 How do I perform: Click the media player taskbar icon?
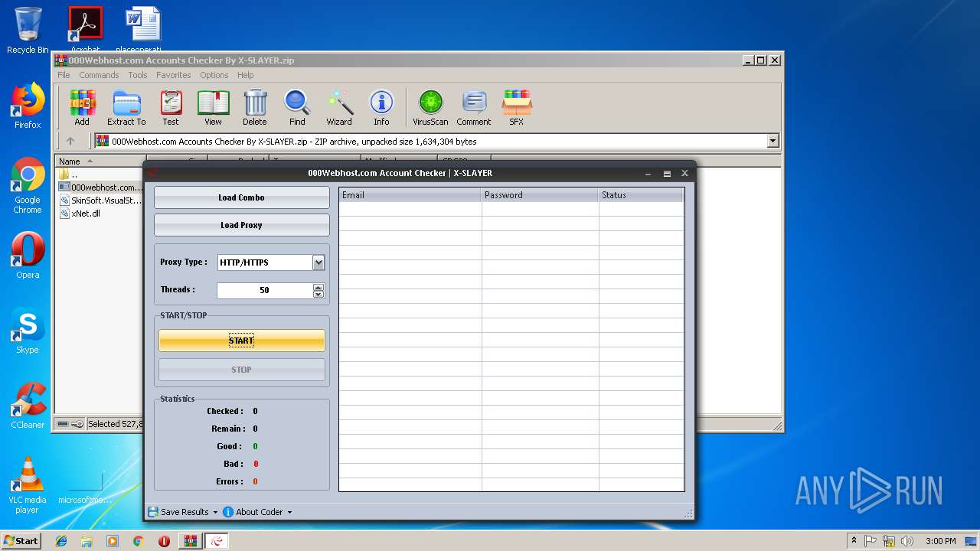coord(113,541)
